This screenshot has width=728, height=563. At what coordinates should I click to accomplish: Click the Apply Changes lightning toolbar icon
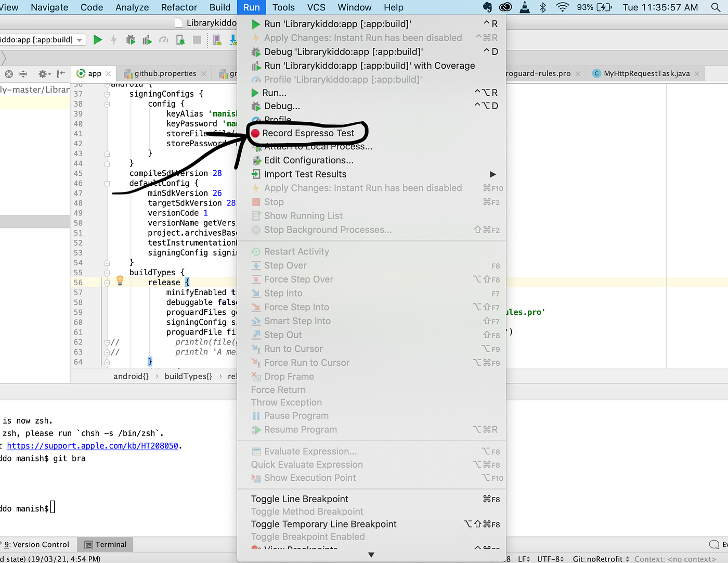[114, 40]
